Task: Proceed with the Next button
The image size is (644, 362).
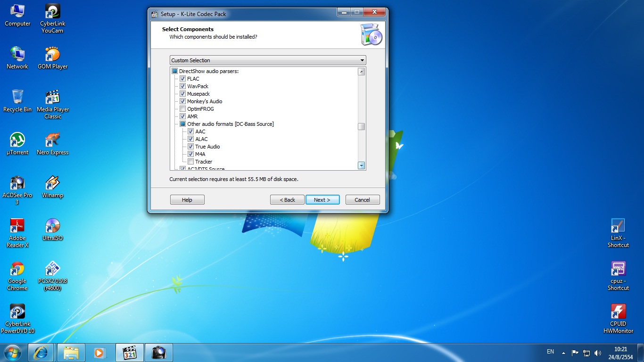Action: (322, 200)
